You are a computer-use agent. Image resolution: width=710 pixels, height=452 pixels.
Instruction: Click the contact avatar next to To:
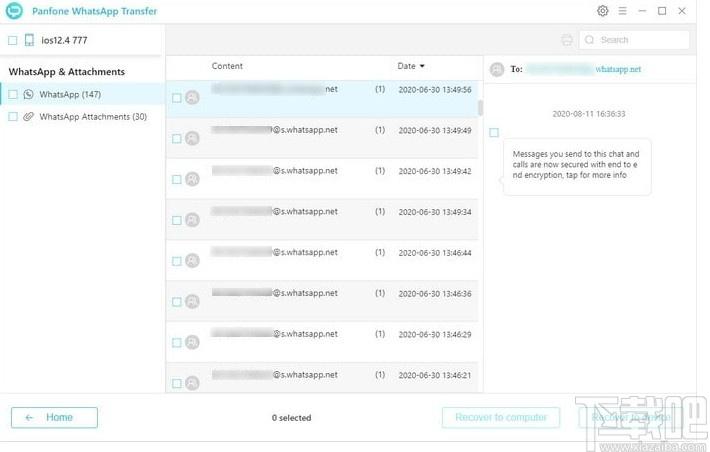click(x=497, y=69)
